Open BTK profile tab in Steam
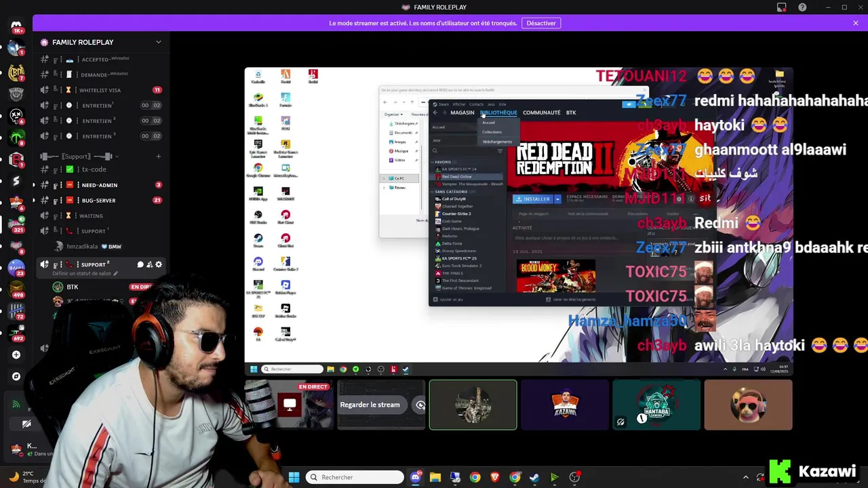 tap(571, 113)
